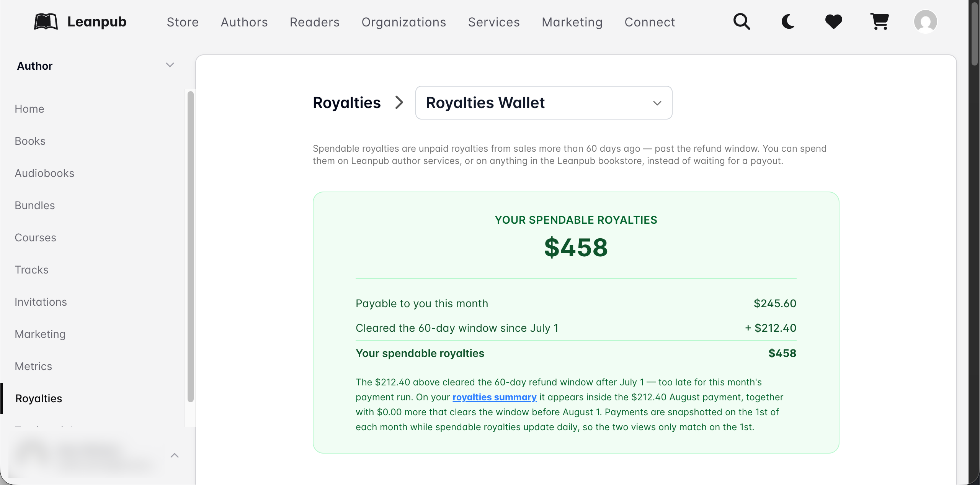Open Books in the sidebar
Screen dimensions: 980x485
click(x=30, y=141)
